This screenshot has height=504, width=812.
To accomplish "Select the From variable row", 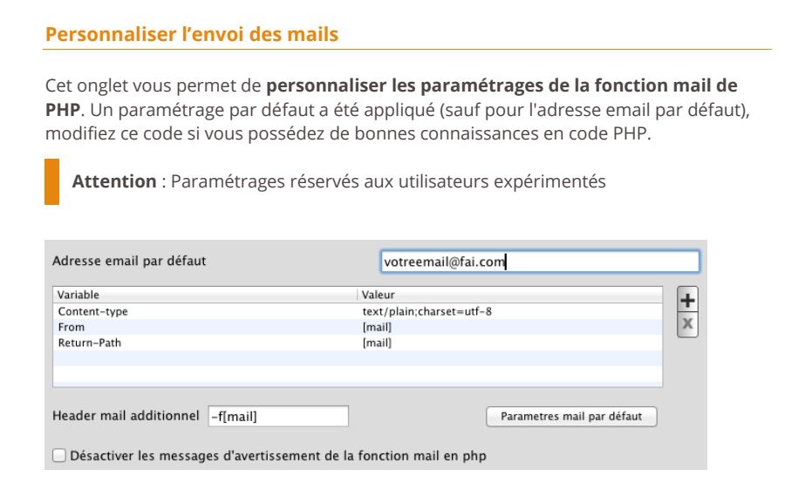I will pyautogui.click(x=358, y=327).
